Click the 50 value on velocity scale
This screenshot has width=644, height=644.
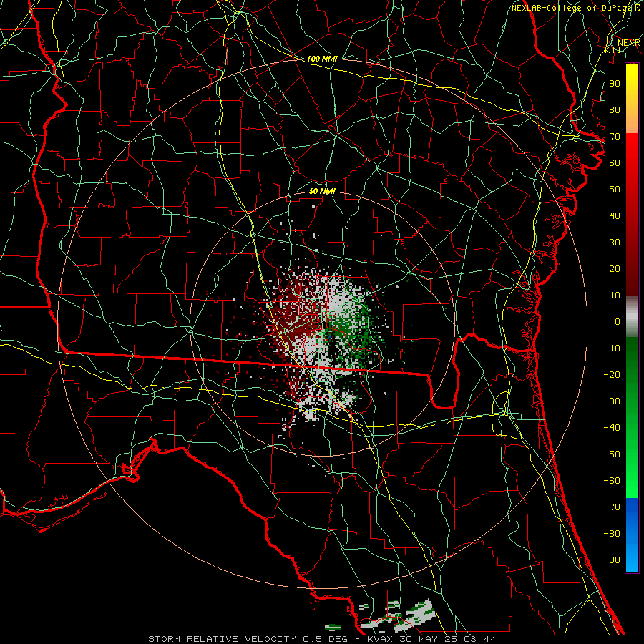click(x=615, y=190)
